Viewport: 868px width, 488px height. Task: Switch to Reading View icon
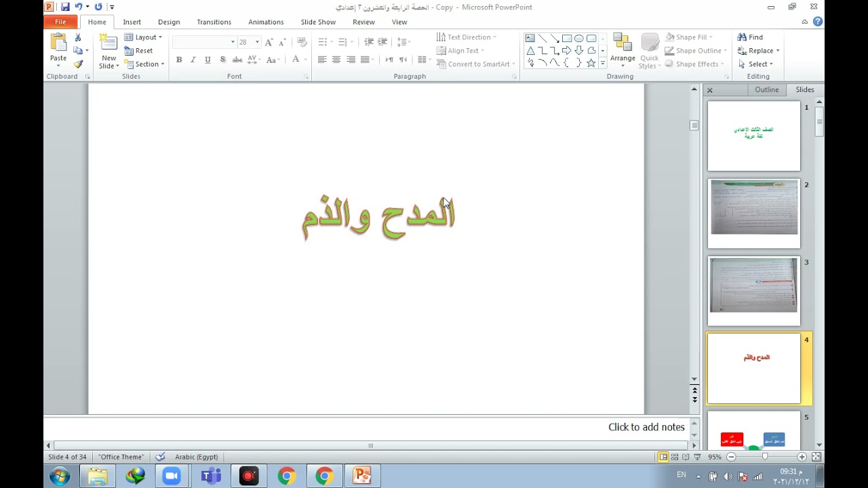(x=686, y=457)
